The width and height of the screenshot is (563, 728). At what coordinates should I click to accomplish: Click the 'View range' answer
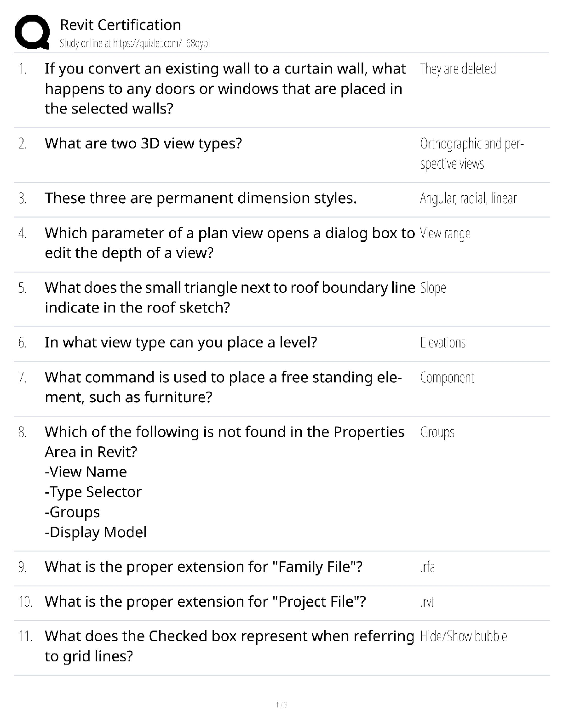tap(445, 233)
